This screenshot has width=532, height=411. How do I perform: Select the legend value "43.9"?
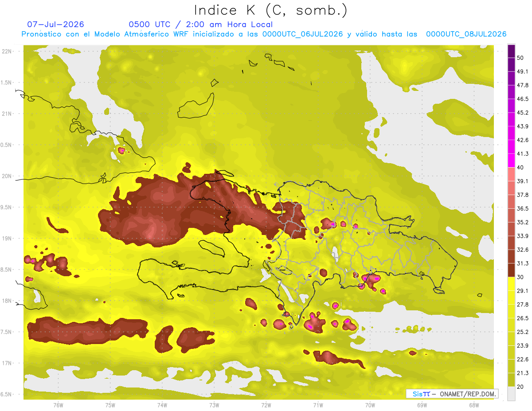pyautogui.click(x=523, y=126)
